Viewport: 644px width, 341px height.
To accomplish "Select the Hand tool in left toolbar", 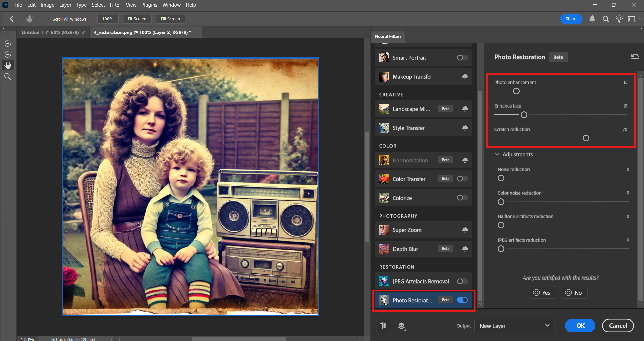I will (x=8, y=65).
